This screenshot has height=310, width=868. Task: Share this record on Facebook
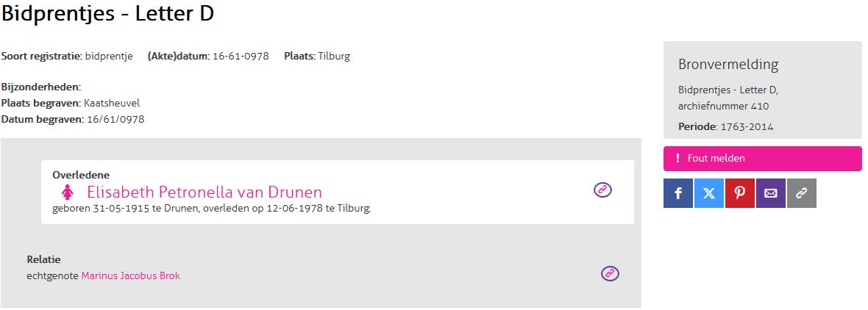coord(677,193)
